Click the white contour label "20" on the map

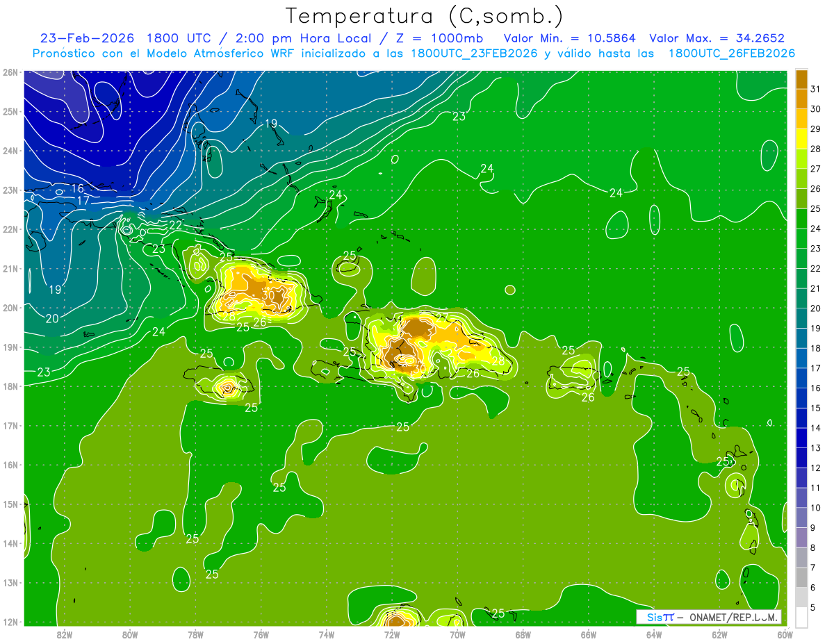click(x=52, y=318)
